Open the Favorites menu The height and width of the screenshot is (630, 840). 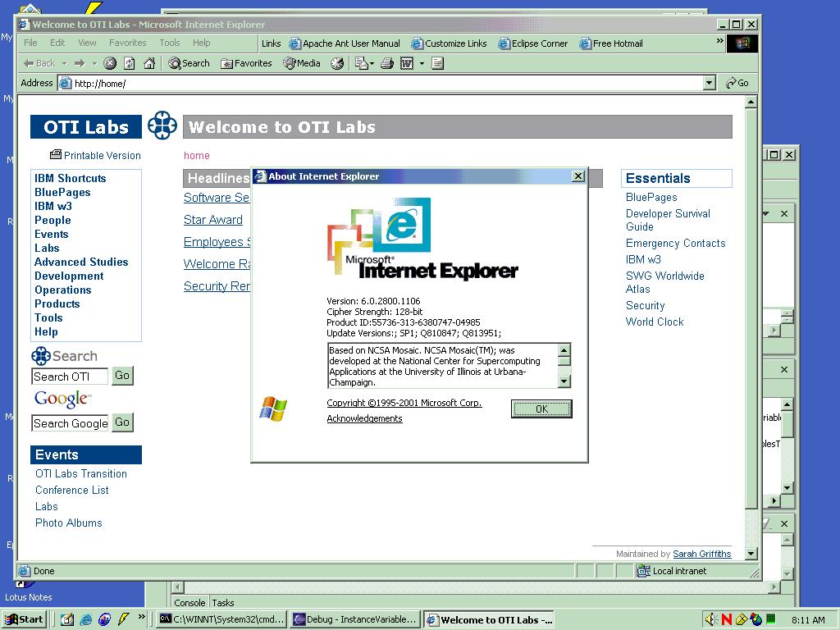(127, 43)
